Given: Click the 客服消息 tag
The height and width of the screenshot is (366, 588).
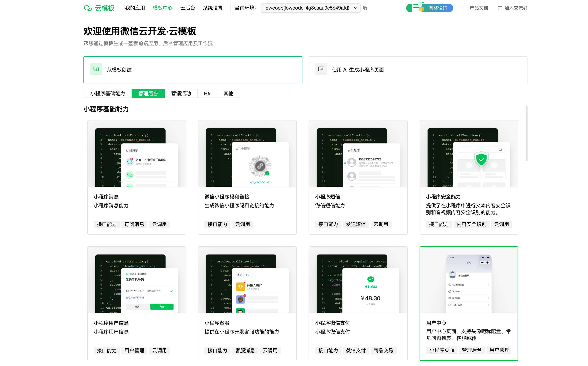Looking at the screenshot, I should point(245,351).
